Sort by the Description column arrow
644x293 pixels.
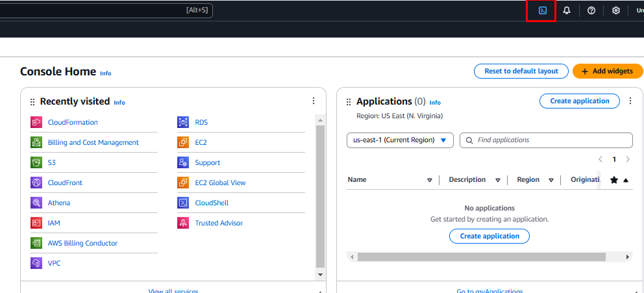click(x=498, y=180)
